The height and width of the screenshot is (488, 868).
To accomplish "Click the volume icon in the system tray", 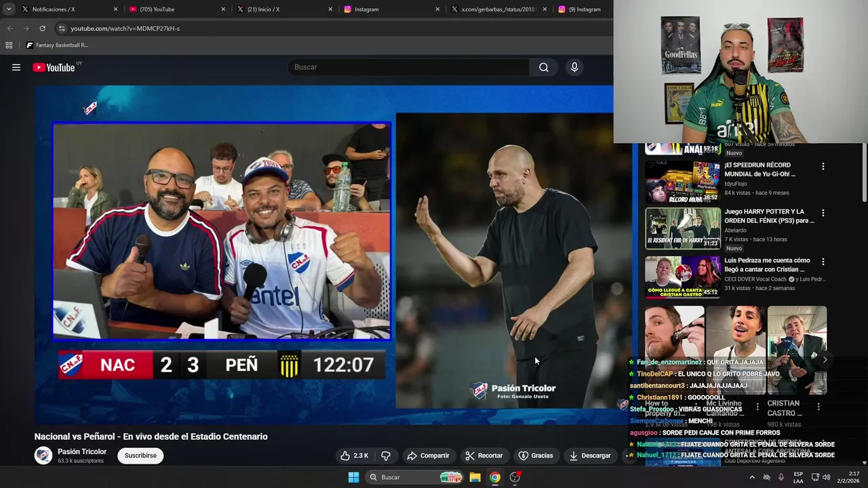I will click(827, 477).
